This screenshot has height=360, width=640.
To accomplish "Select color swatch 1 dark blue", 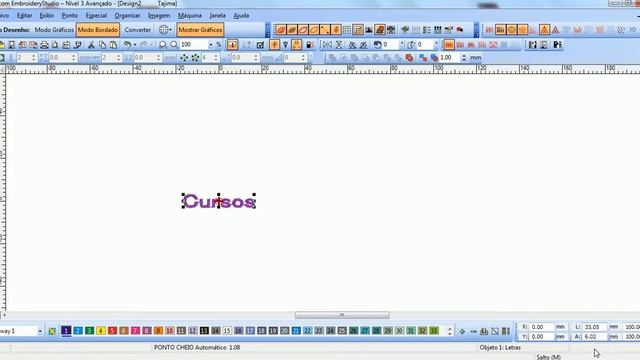I will [x=66, y=331].
